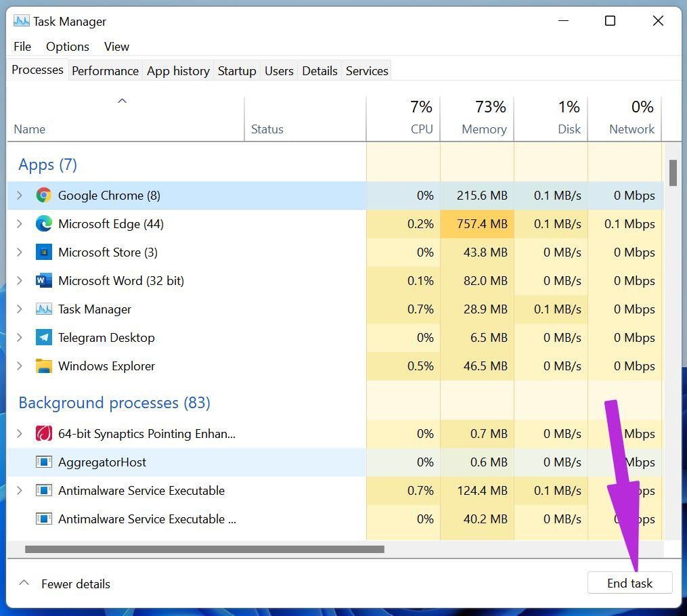687x616 pixels.
Task: Switch to the Users tab
Action: (x=279, y=71)
